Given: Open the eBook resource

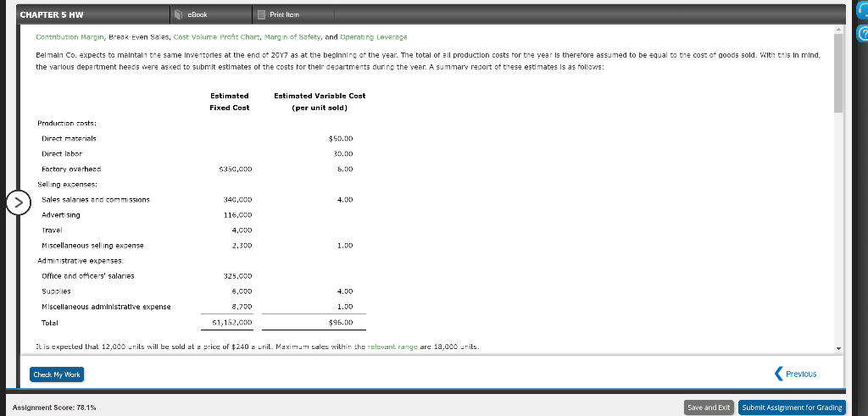Looking at the screenshot, I should pyautogui.click(x=191, y=14).
